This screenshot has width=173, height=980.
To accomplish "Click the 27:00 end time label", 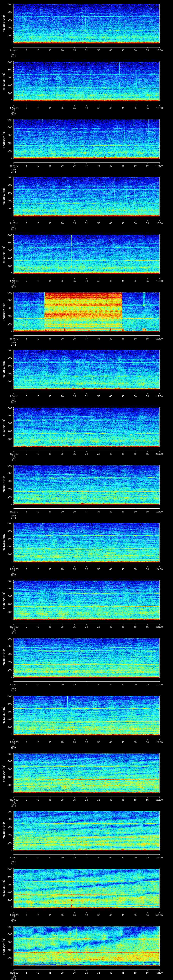I will coord(160,742).
